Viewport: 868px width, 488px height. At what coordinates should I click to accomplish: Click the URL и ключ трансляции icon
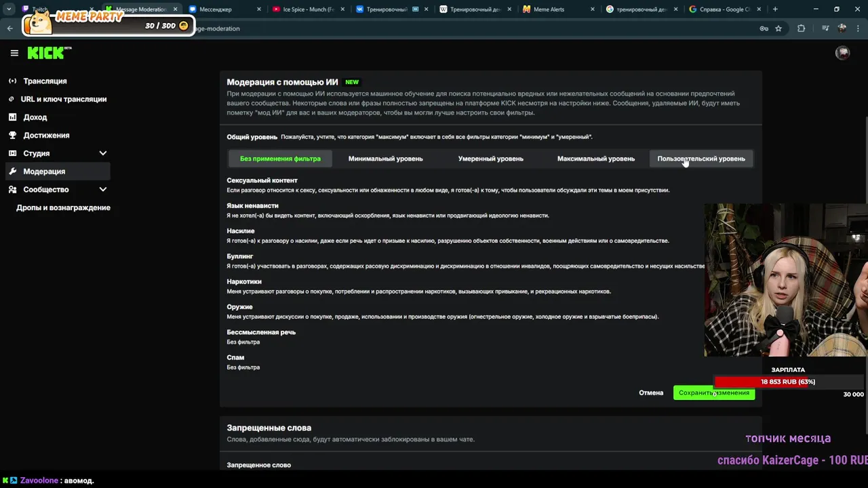click(x=12, y=99)
